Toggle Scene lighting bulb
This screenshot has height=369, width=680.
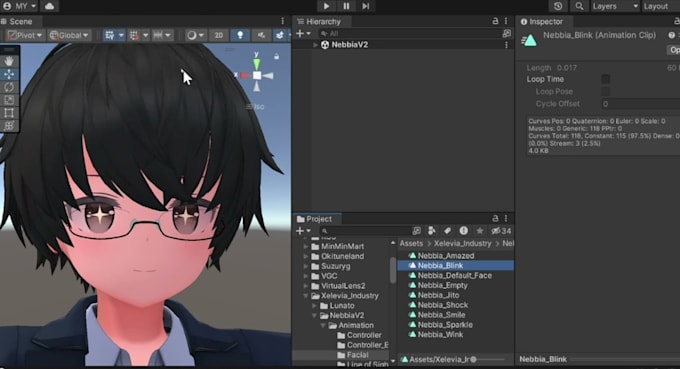pyautogui.click(x=240, y=35)
